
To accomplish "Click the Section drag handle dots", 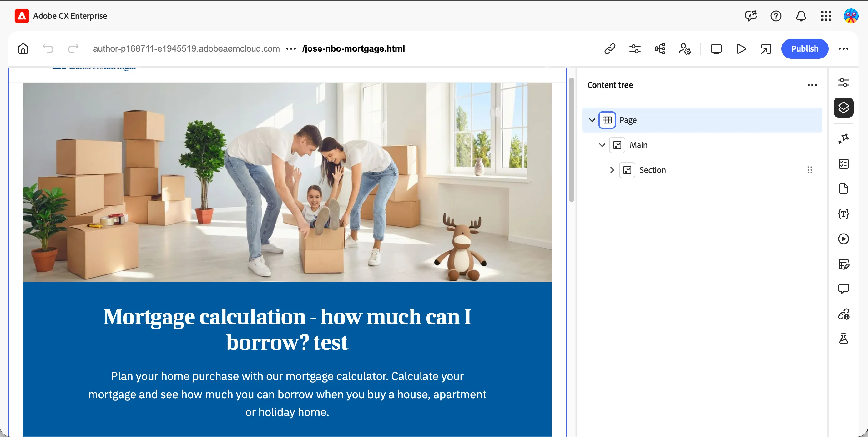I will pos(809,170).
